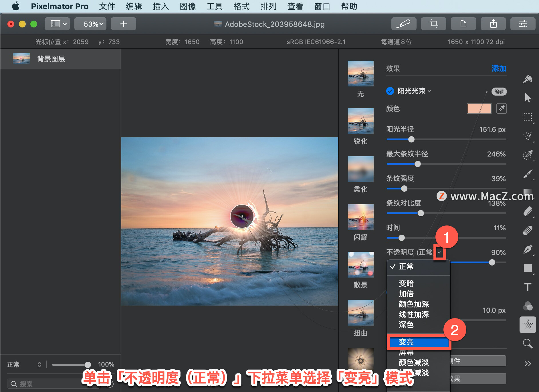Open the 窗口 menu

(322, 6)
